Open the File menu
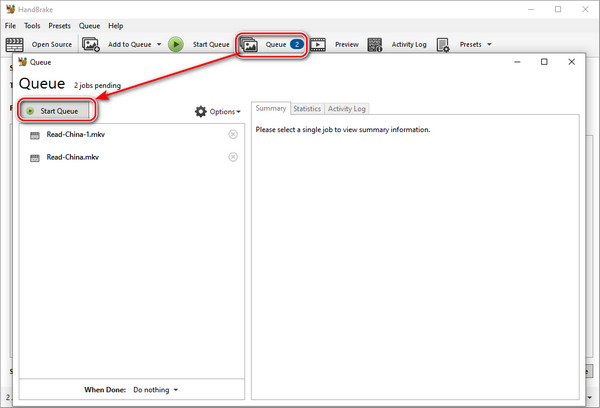600x408 pixels. [x=10, y=26]
